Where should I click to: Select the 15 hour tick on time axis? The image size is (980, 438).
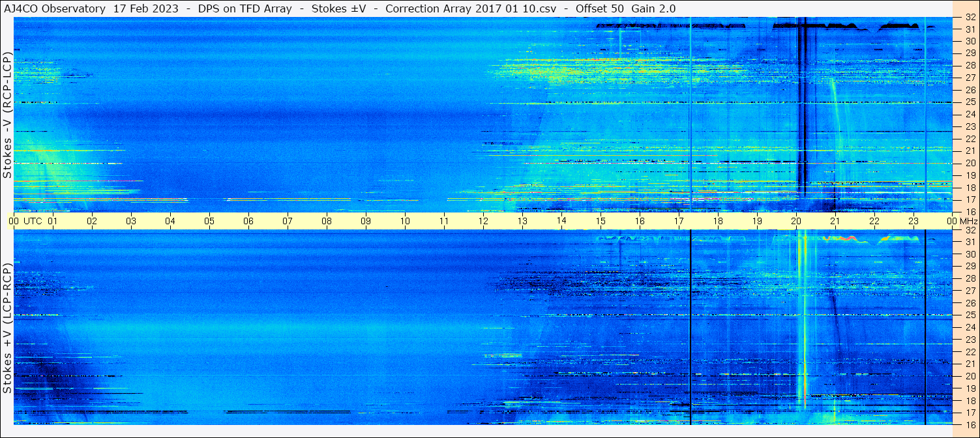pyautogui.click(x=601, y=221)
